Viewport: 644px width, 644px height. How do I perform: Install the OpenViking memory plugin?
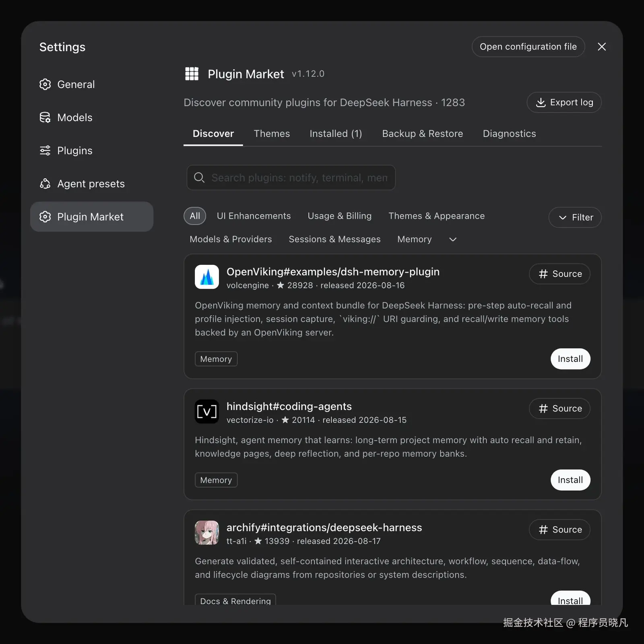[x=570, y=359]
